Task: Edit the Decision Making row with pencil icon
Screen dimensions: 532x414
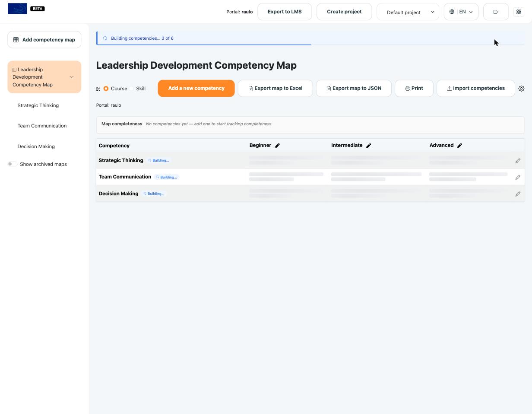Action: [x=518, y=194]
